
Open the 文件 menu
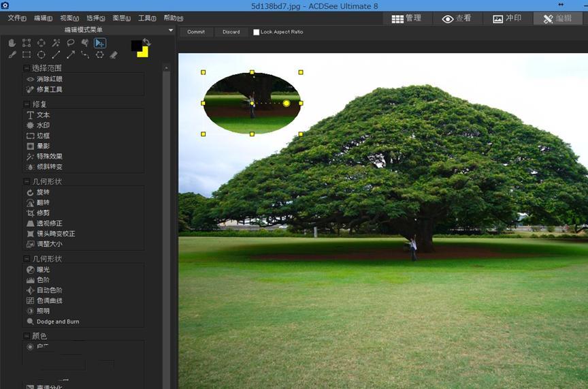point(16,18)
